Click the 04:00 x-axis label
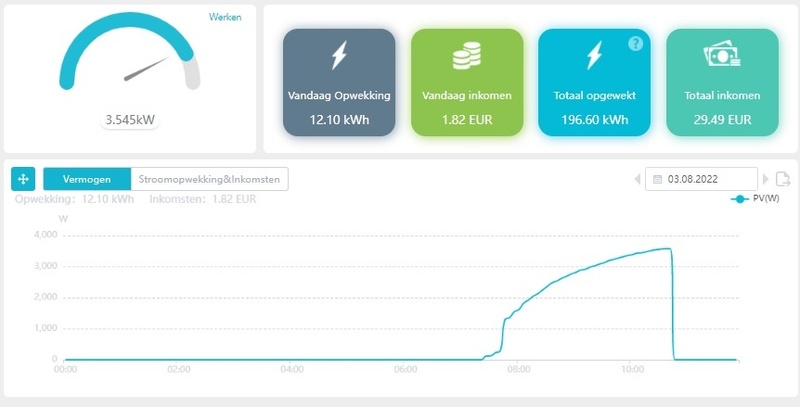Image resolution: width=800 pixels, height=407 pixels. point(290,369)
